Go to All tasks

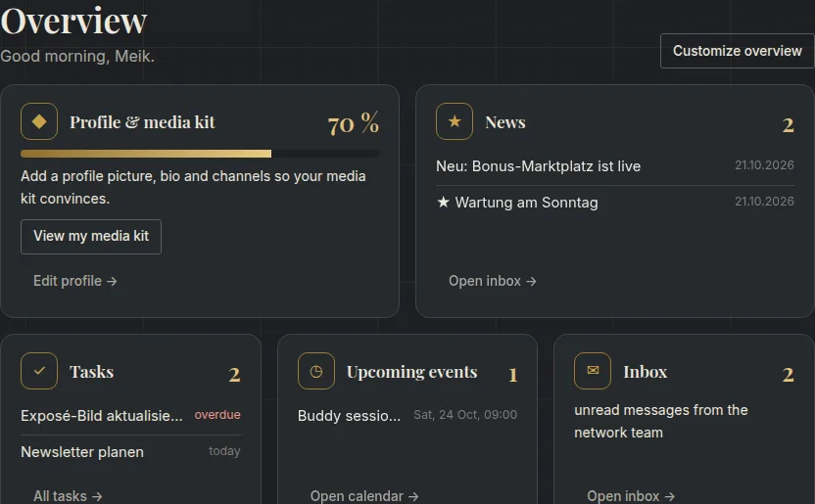click(68, 496)
